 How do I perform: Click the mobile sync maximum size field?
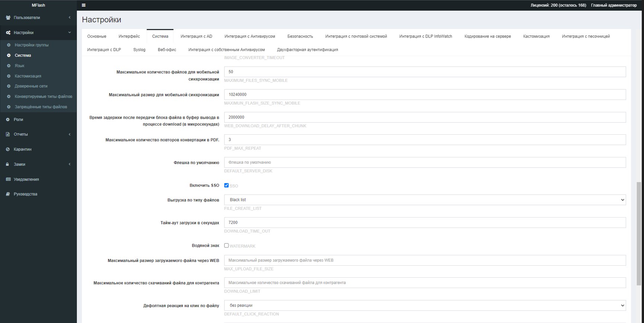[425, 95]
